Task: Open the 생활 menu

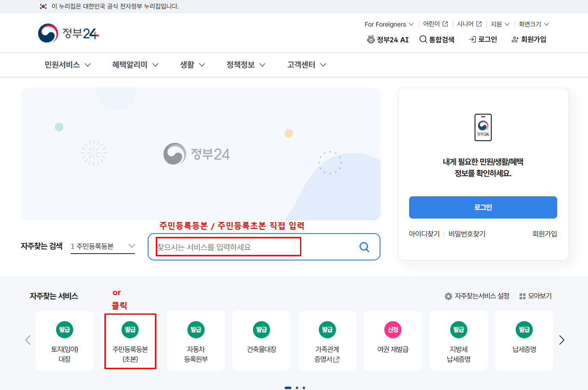Action: tap(187, 65)
